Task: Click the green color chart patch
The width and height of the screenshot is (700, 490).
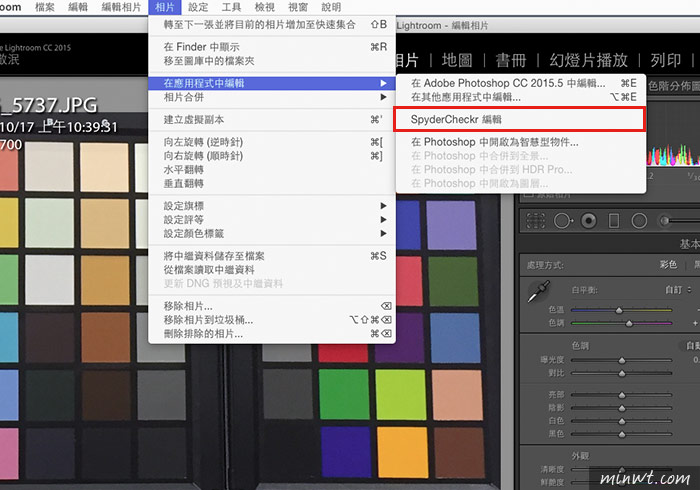Action: coord(344,394)
